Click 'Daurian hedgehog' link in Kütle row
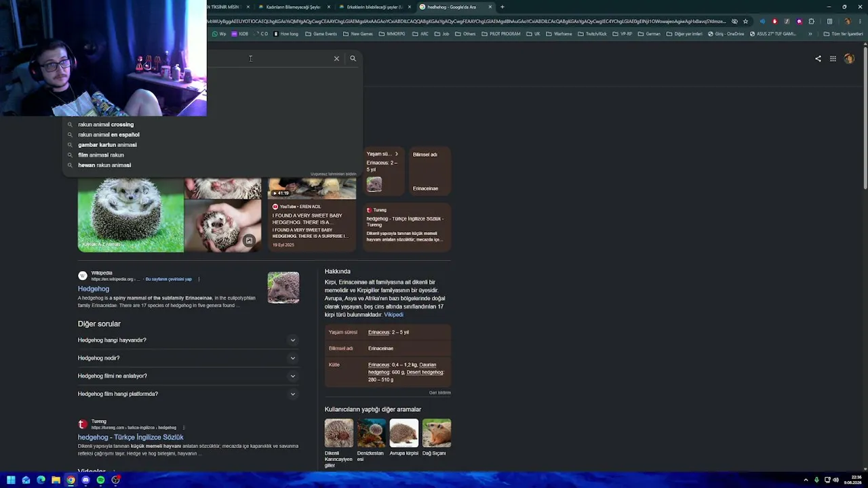The height and width of the screenshot is (488, 868). click(401, 368)
